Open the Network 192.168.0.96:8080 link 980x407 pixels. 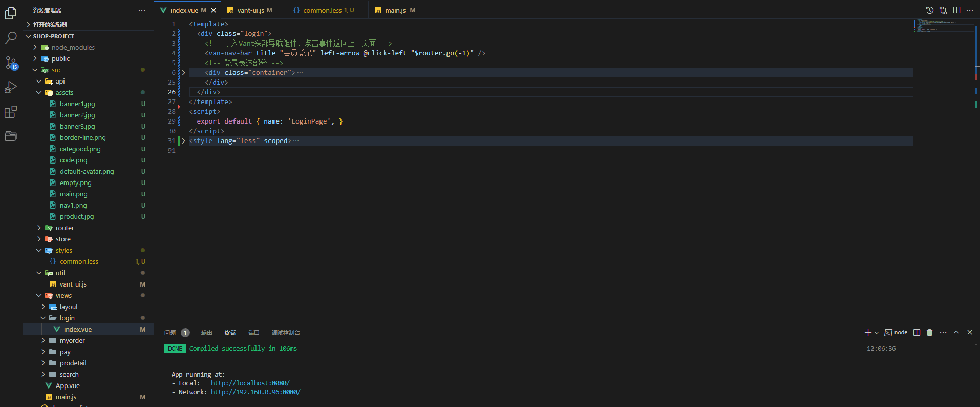point(255,392)
